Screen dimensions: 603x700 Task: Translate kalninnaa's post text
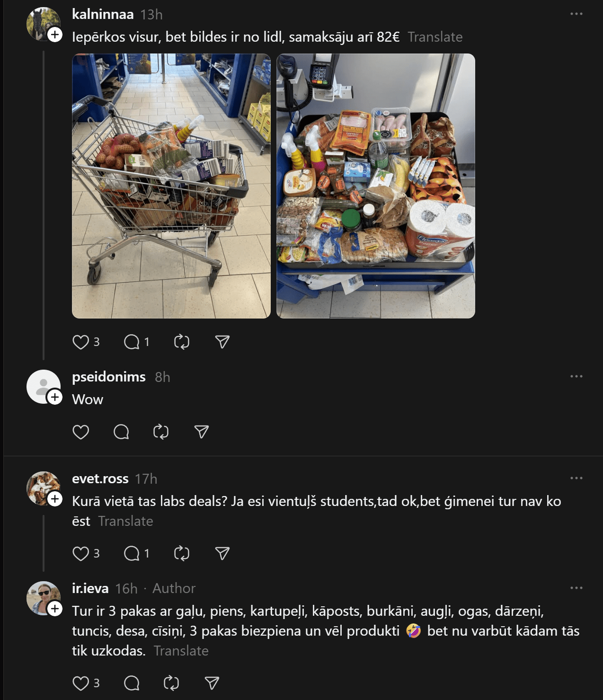click(435, 37)
